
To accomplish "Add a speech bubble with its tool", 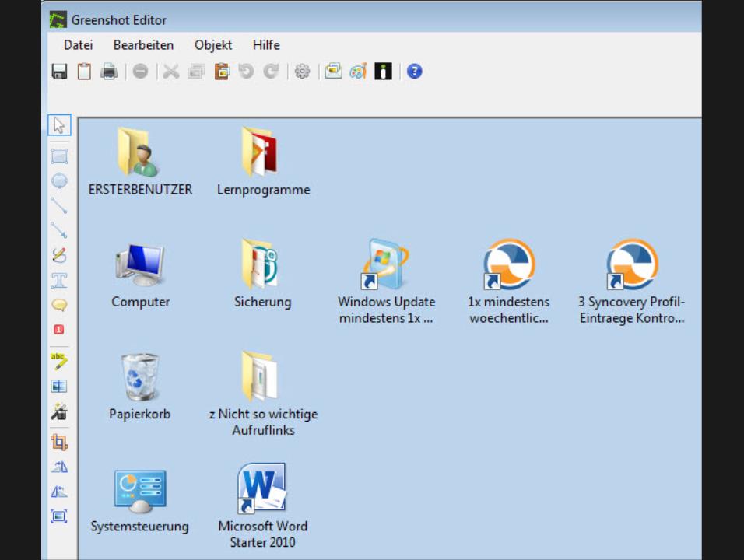I will pos(59,305).
